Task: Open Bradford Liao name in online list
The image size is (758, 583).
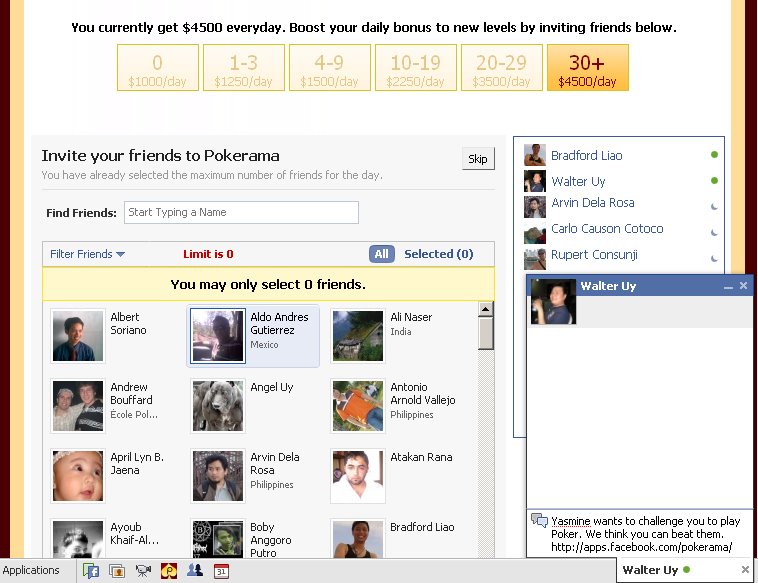Action: [586, 156]
